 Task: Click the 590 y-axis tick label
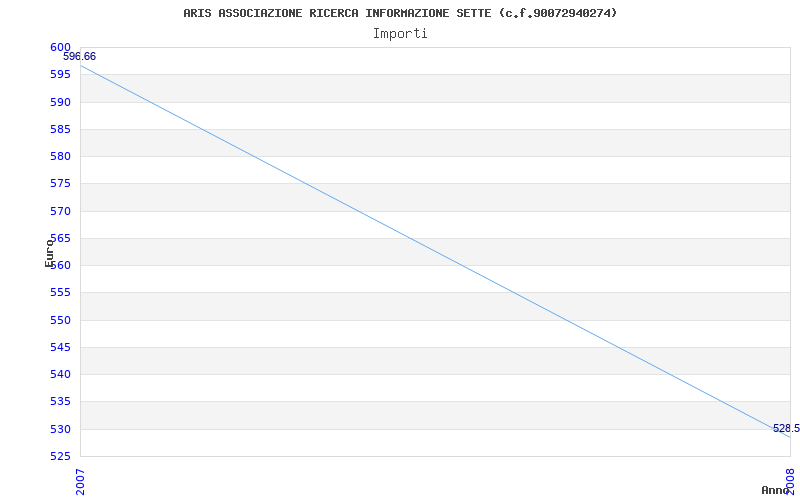pyautogui.click(x=60, y=102)
